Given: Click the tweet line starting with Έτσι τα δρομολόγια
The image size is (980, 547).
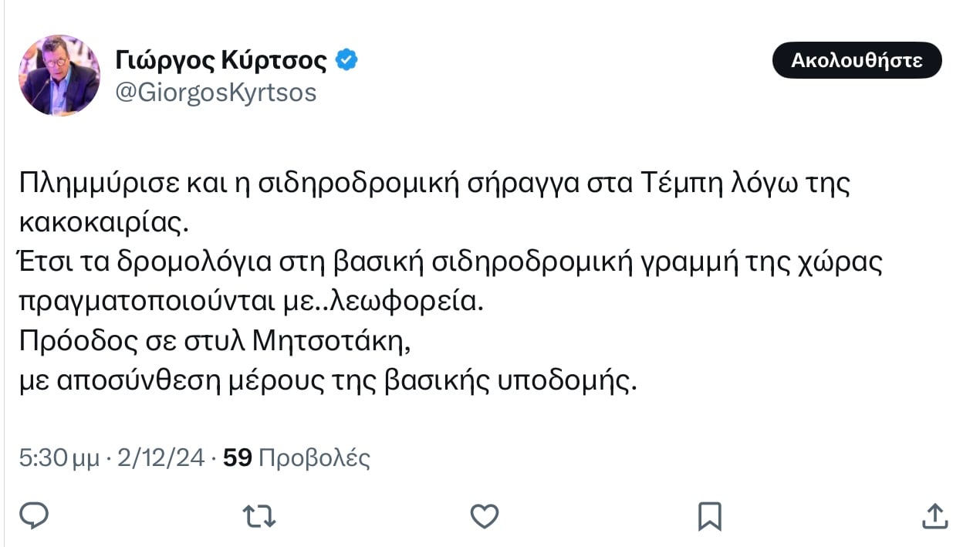Looking at the screenshot, I should click(x=450, y=263).
